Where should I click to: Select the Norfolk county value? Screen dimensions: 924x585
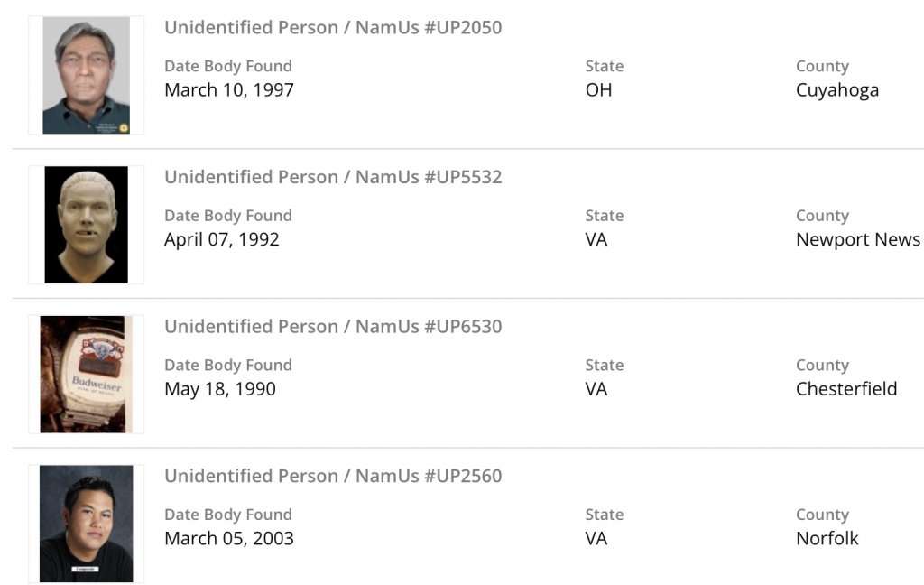(x=827, y=539)
